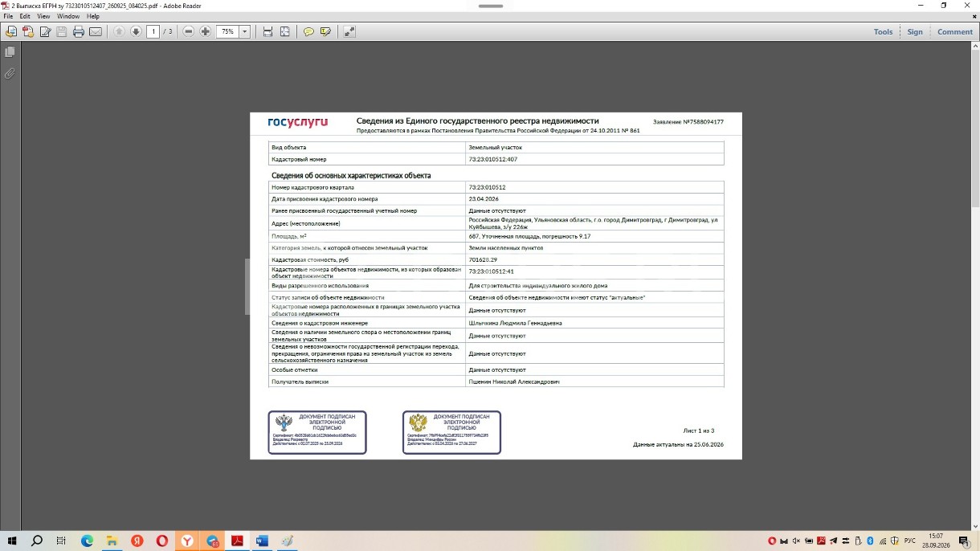This screenshot has width=980, height=551.
Task: Open the View menu
Action: 43,16
